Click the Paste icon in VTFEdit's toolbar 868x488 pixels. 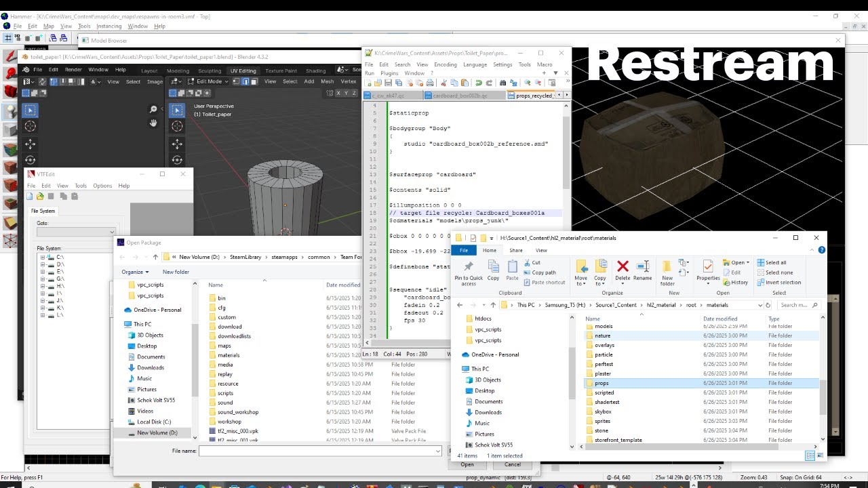pyautogui.click(x=74, y=197)
